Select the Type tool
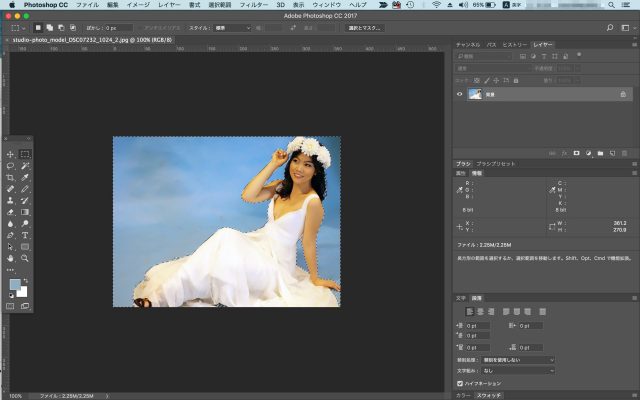This screenshot has width=640, height=400. tap(25, 234)
